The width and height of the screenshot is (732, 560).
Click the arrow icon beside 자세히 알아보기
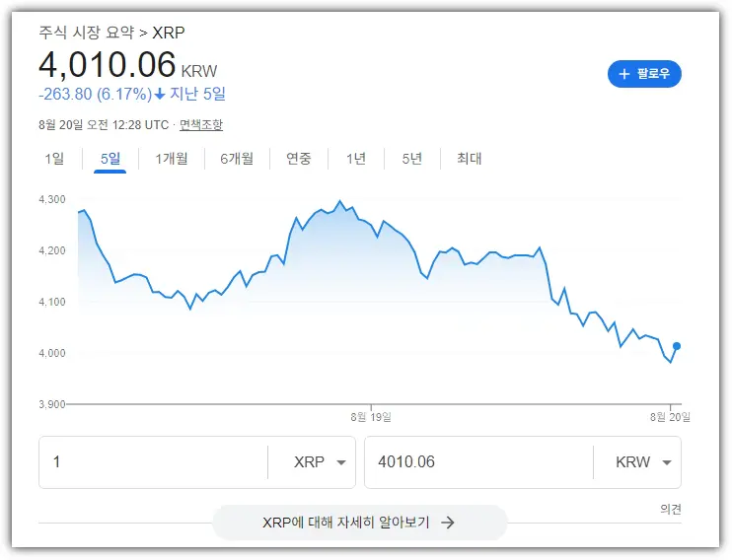[448, 523]
